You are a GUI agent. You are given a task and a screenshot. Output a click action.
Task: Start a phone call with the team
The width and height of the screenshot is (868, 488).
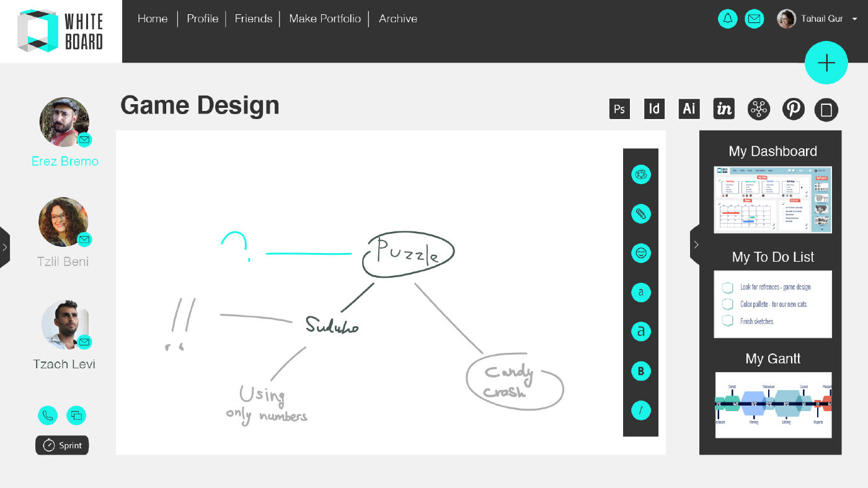pos(48,415)
